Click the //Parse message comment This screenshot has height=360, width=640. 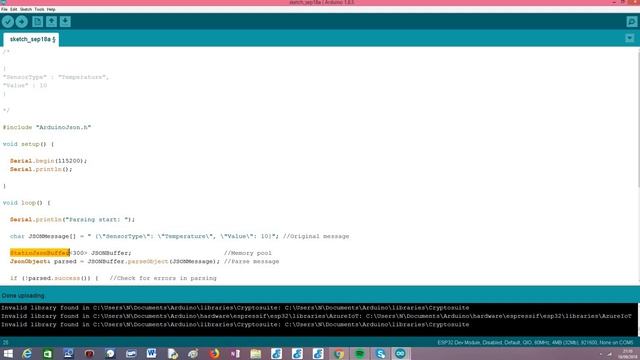pos(251,261)
